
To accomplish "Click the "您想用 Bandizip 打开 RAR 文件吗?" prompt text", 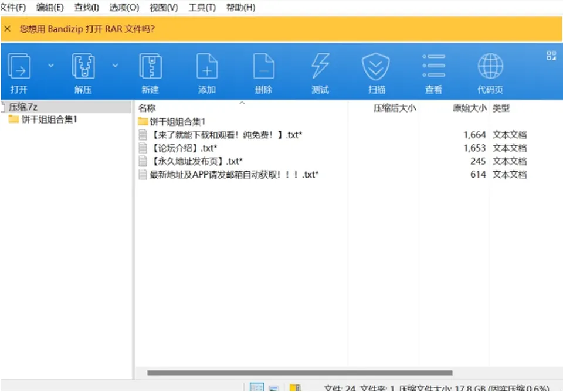I will tap(87, 29).
